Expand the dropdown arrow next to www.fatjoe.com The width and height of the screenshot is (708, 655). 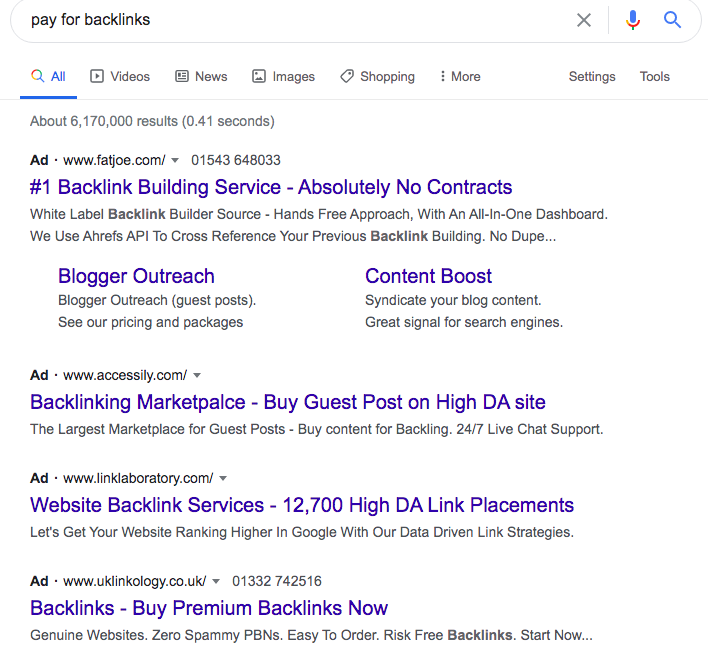tap(175, 160)
